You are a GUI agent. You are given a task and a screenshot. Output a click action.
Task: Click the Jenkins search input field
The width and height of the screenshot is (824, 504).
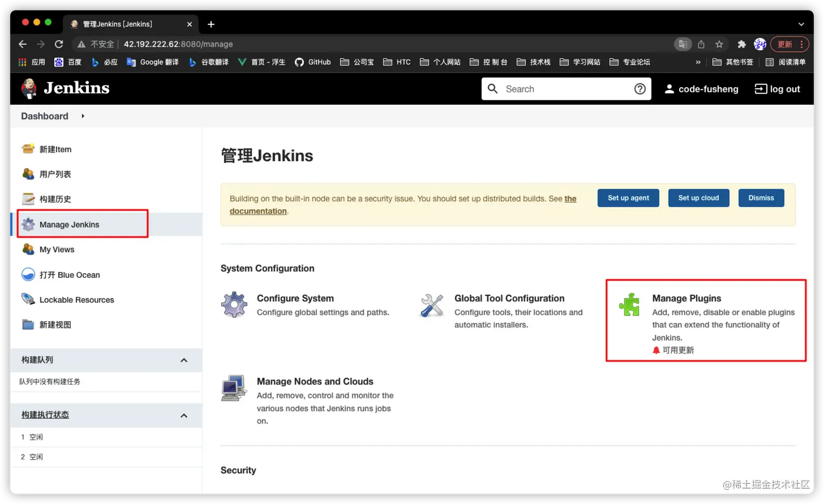(x=567, y=89)
